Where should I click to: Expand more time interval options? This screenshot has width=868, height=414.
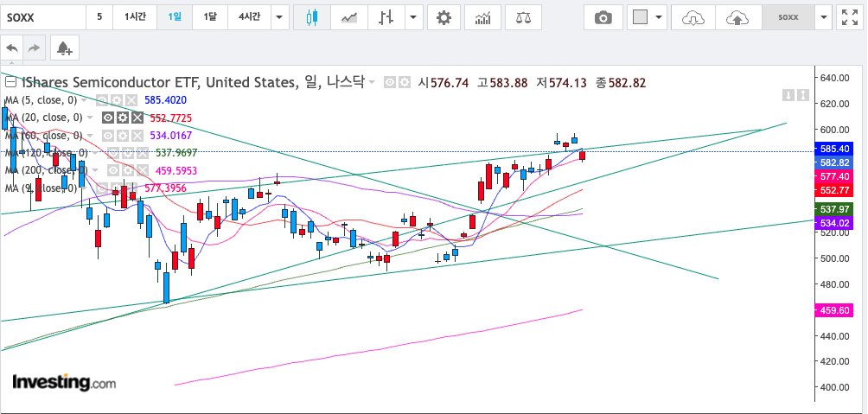[279, 17]
